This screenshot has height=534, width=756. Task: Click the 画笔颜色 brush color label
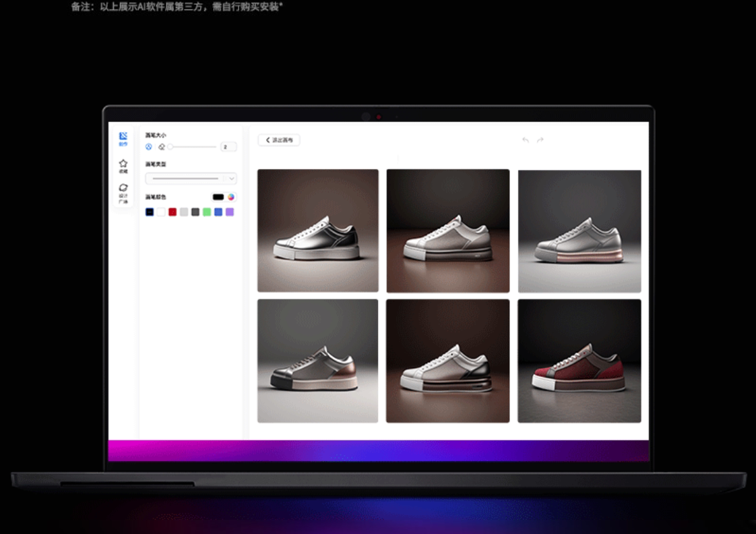pos(156,197)
